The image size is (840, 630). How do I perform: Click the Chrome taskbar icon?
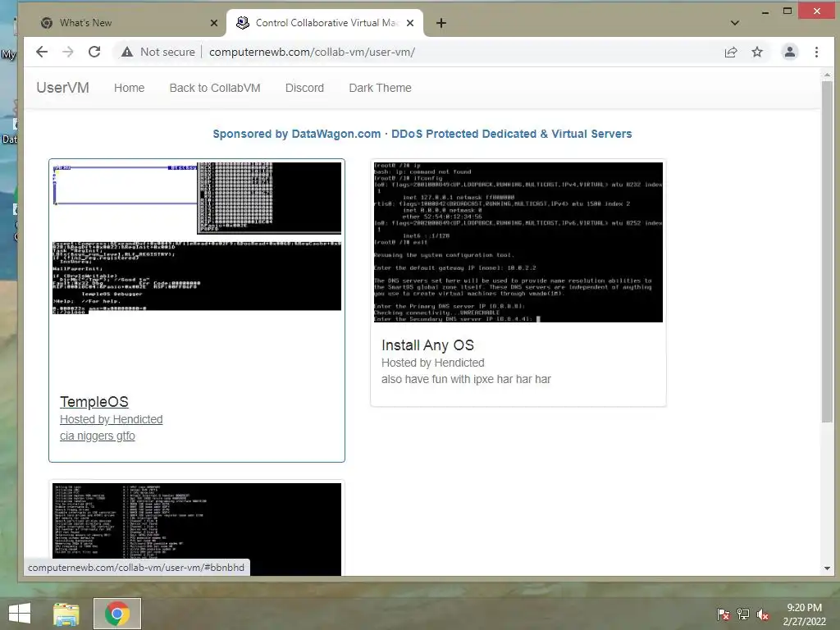117,614
